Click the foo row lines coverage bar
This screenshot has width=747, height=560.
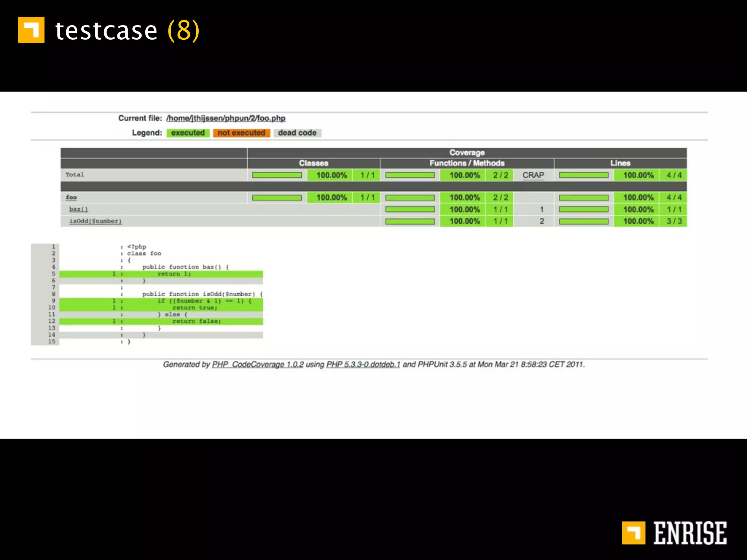(584, 198)
